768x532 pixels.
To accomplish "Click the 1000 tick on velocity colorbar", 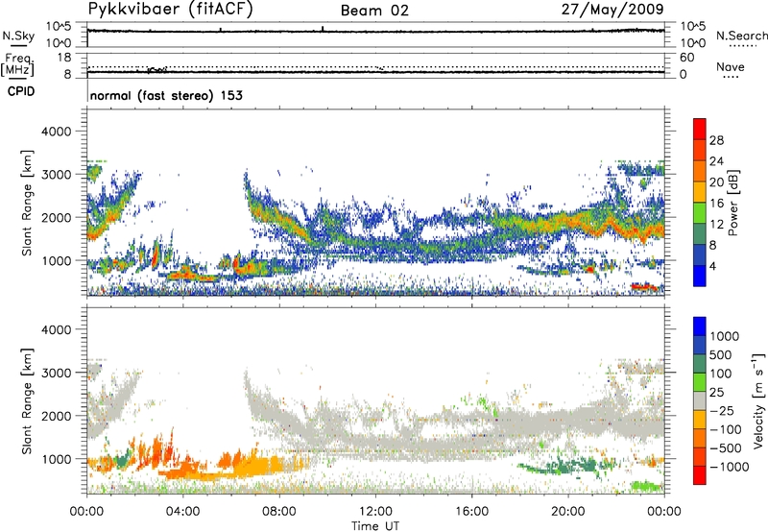I will pos(724,336).
